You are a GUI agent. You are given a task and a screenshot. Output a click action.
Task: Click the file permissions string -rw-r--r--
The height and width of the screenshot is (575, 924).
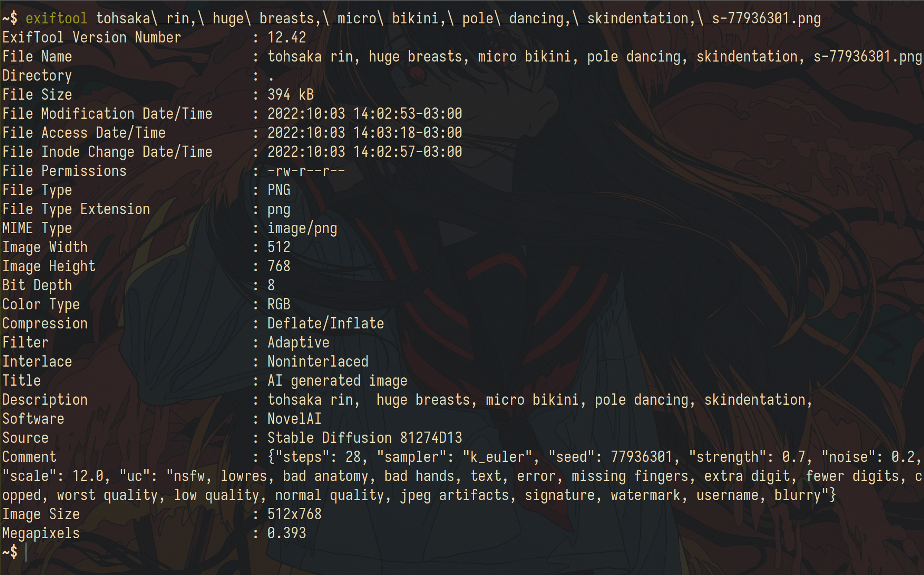point(306,171)
